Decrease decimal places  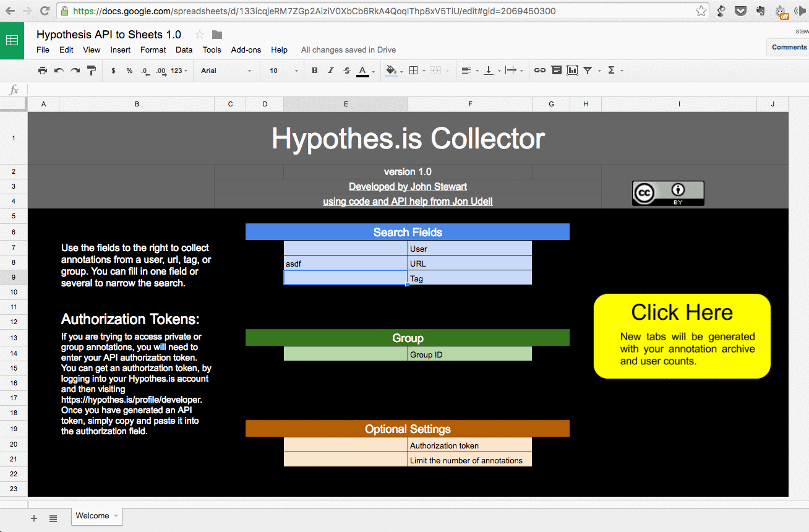point(145,71)
